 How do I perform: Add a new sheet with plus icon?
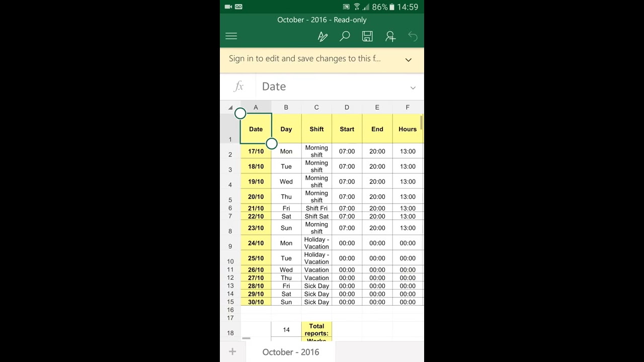[232, 351]
